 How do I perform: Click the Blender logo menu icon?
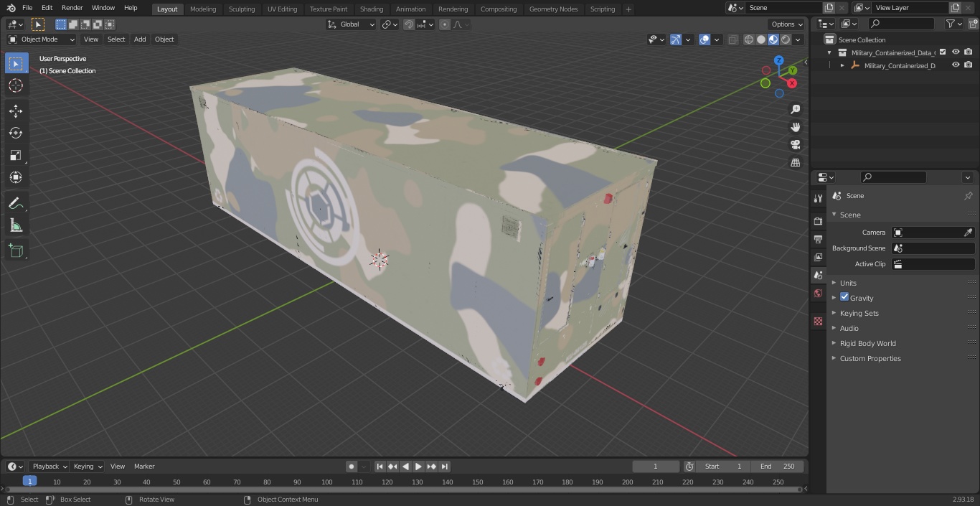pyautogui.click(x=11, y=8)
